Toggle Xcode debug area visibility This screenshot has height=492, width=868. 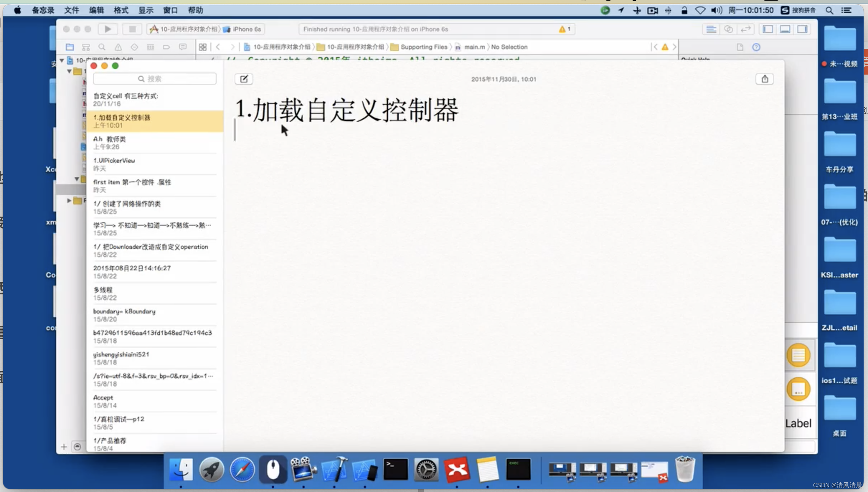[x=785, y=29]
